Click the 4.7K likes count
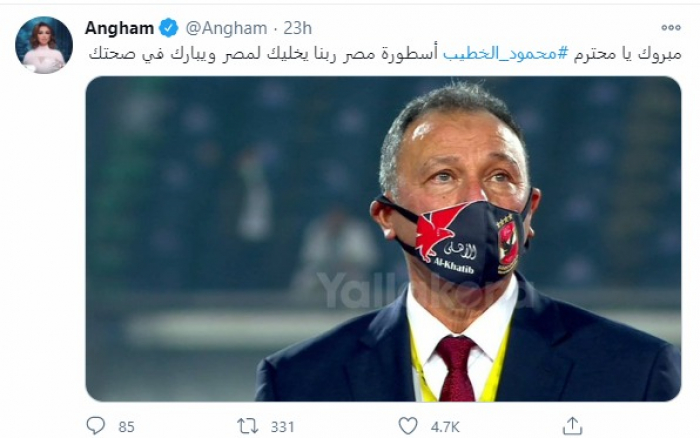 point(445,427)
